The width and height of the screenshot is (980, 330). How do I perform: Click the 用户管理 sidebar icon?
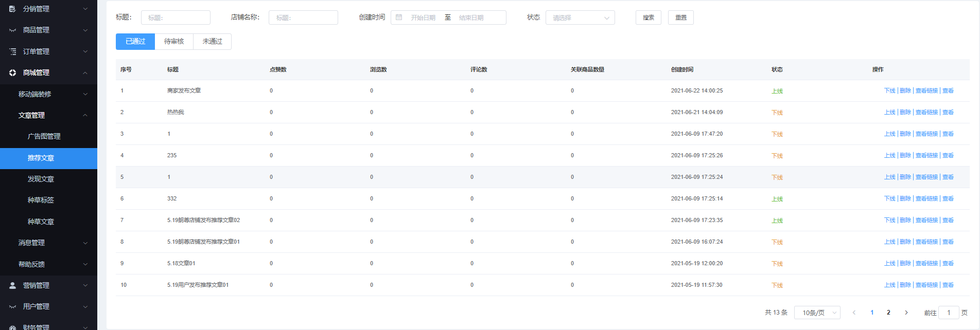point(12,307)
